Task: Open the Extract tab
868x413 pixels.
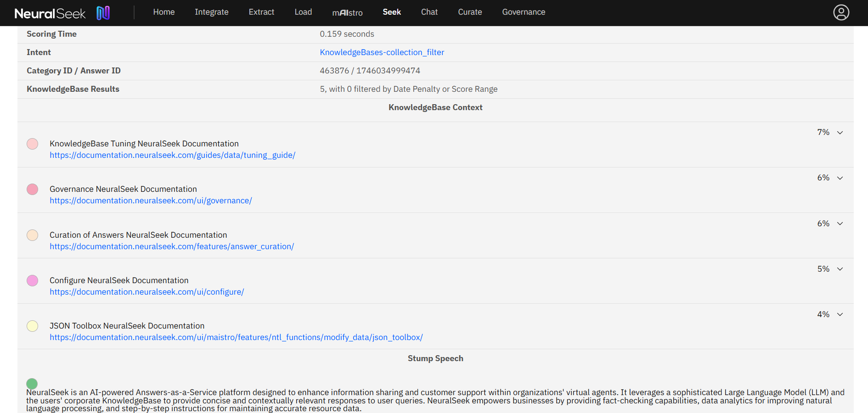Action: click(x=261, y=12)
